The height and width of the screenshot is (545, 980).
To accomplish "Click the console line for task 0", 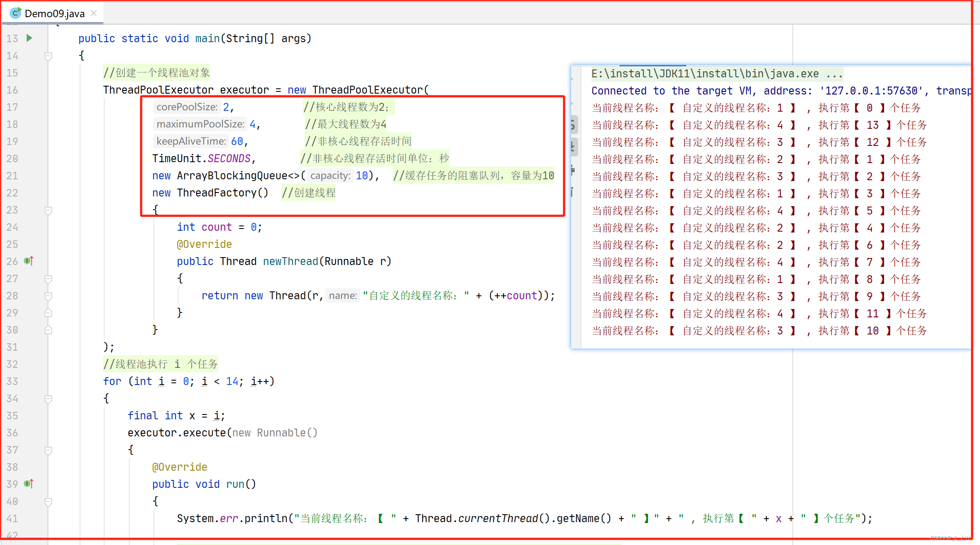I will point(756,108).
